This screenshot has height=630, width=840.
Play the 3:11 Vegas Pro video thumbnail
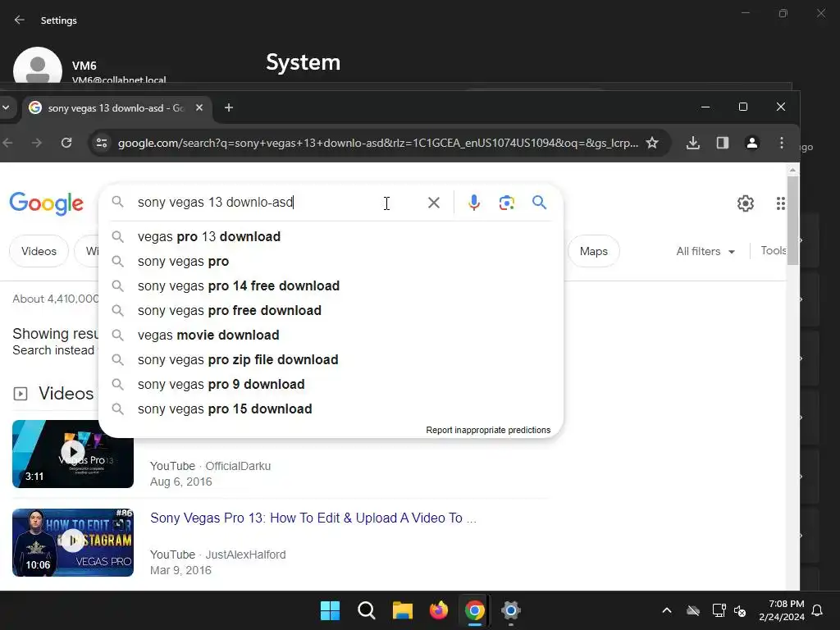pos(73,454)
